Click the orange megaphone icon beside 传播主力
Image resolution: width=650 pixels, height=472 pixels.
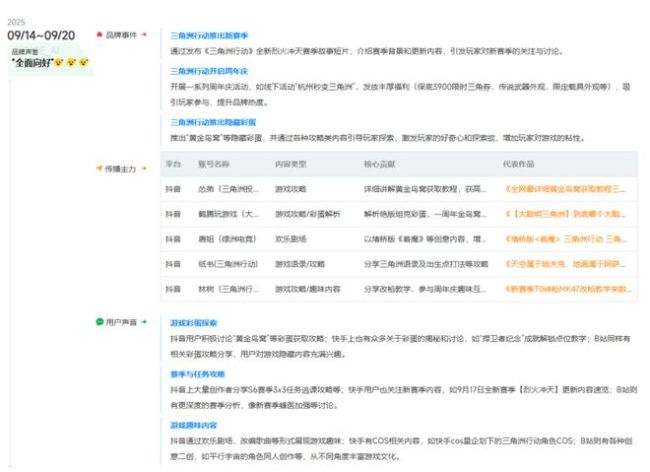coord(99,168)
